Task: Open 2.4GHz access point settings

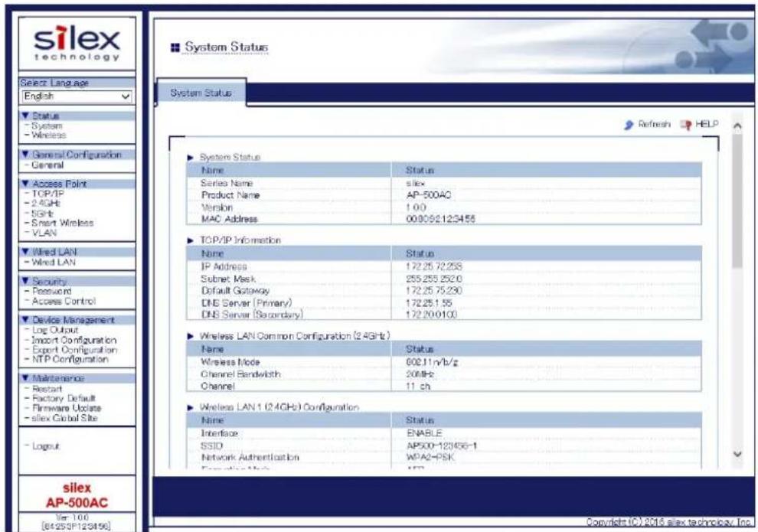Action: pyautogui.click(x=46, y=203)
